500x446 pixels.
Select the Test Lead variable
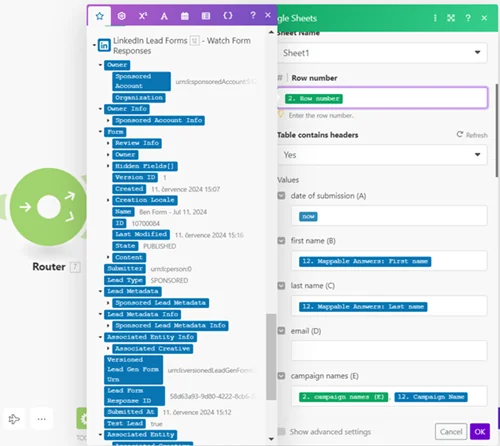click(125, 424)
